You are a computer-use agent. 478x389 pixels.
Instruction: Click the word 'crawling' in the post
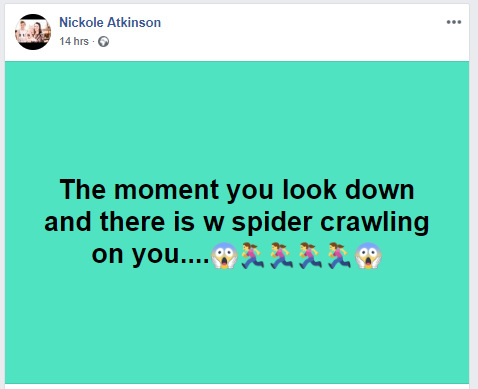coord(375,223)
